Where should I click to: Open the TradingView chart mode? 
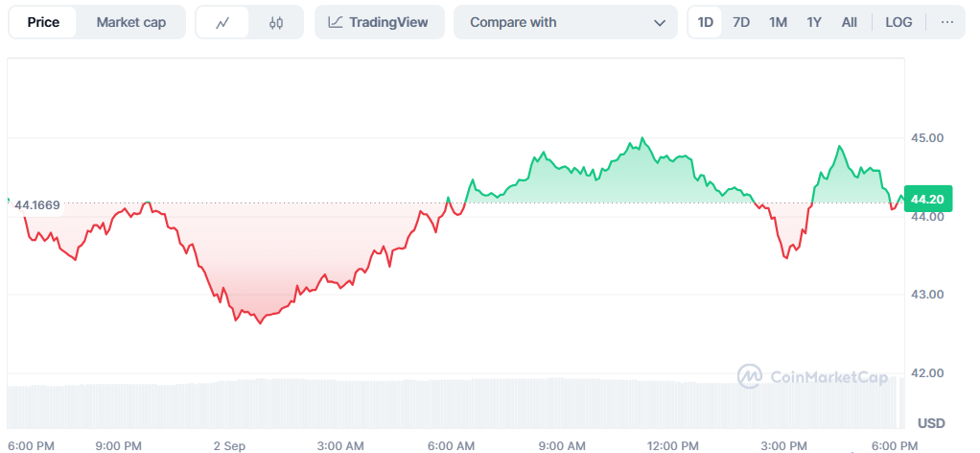click(x=379, y=22)
